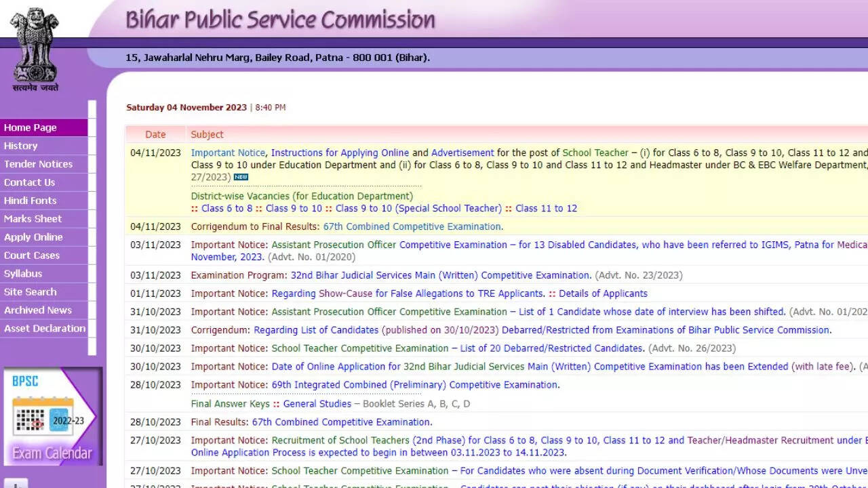The height and width of the screenshot is (488, 868).
Task: Select Contact Us from sidebar
Action: (30, 182)
